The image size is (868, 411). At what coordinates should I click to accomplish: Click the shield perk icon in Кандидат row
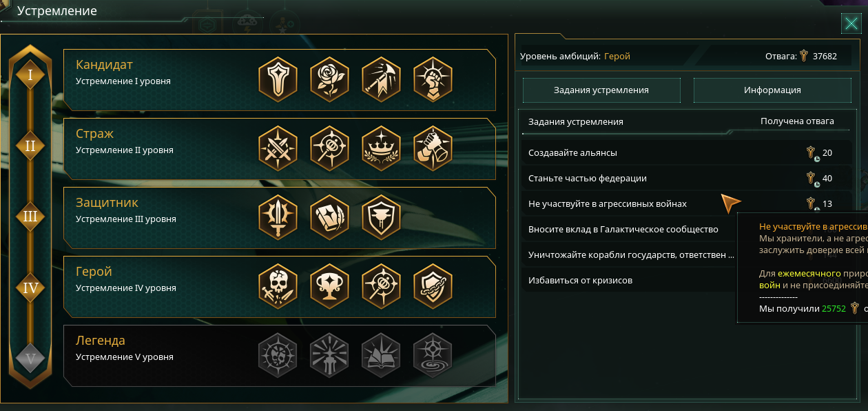pyautogui.click(x=278, y=80)
